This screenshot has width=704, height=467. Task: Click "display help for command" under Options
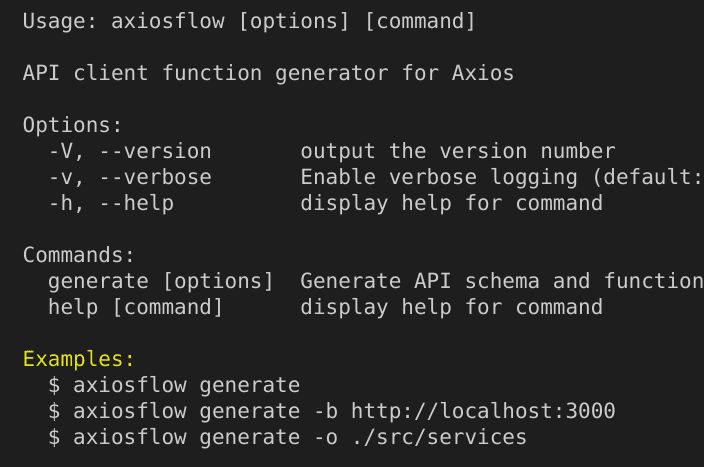pos(451,203)
